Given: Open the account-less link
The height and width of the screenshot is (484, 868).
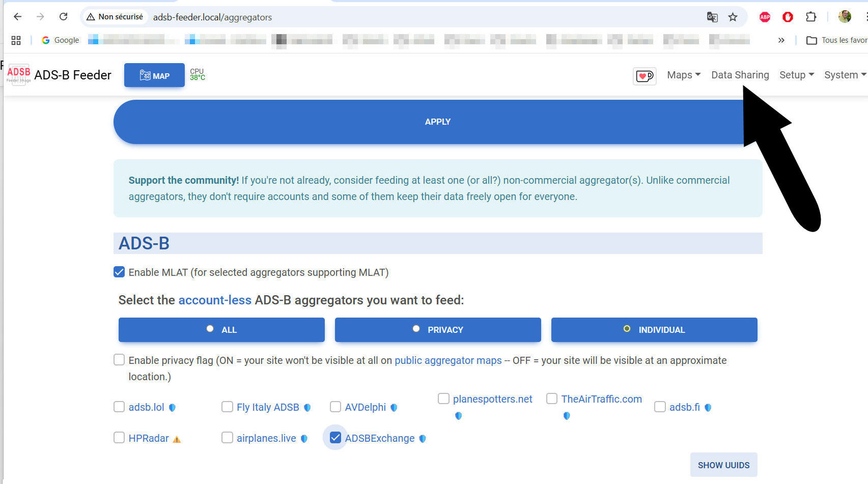Looking at the screenshot, I should pyautogui.click(x=215, y=300).
